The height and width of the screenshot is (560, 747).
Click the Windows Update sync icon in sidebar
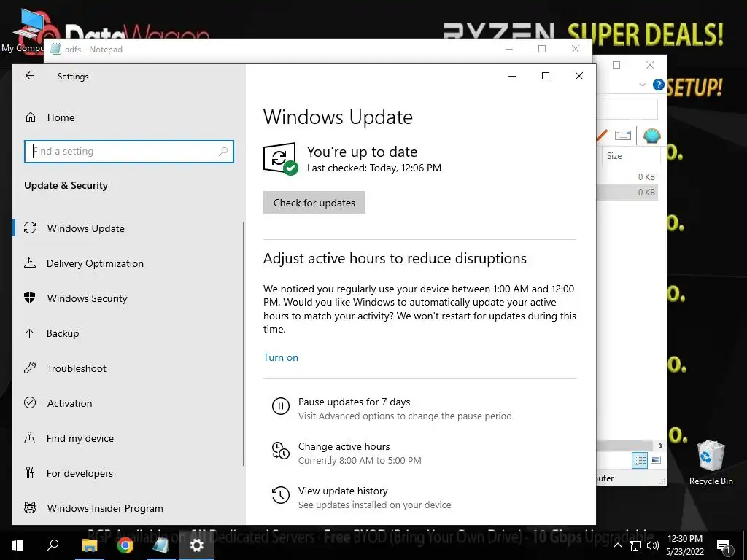pos(30,228)
